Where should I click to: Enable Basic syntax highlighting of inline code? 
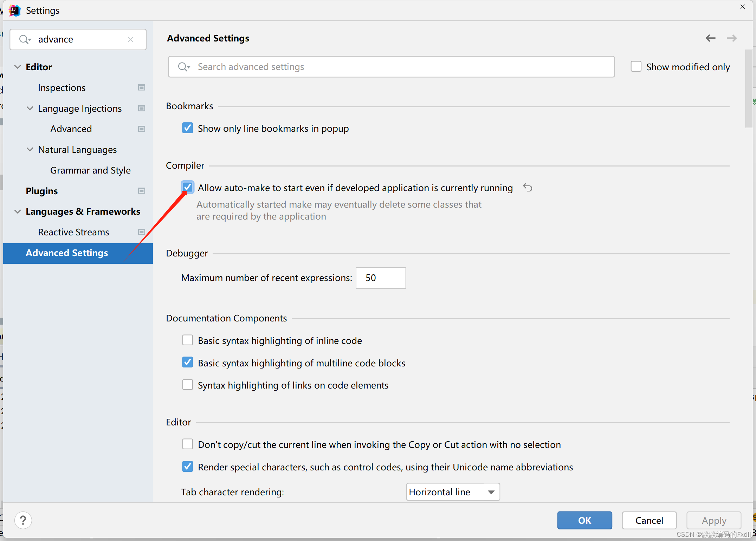tap(187, 340)
